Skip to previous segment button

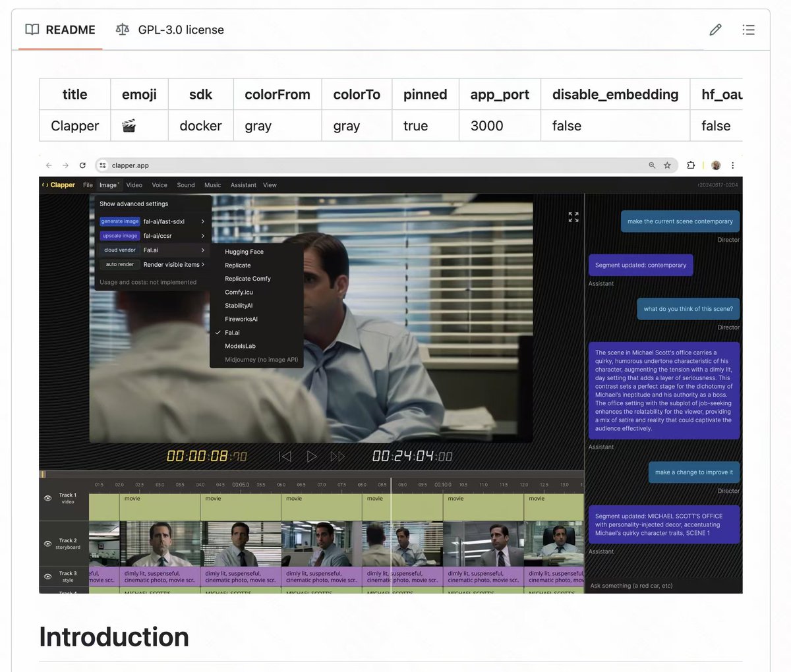[x=285, y=456]
